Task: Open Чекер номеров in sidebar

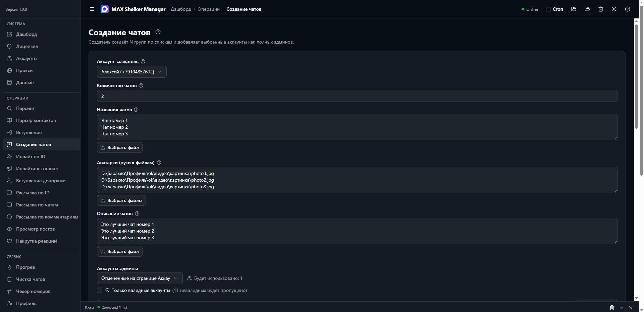Action: click(x=41, y=291)
